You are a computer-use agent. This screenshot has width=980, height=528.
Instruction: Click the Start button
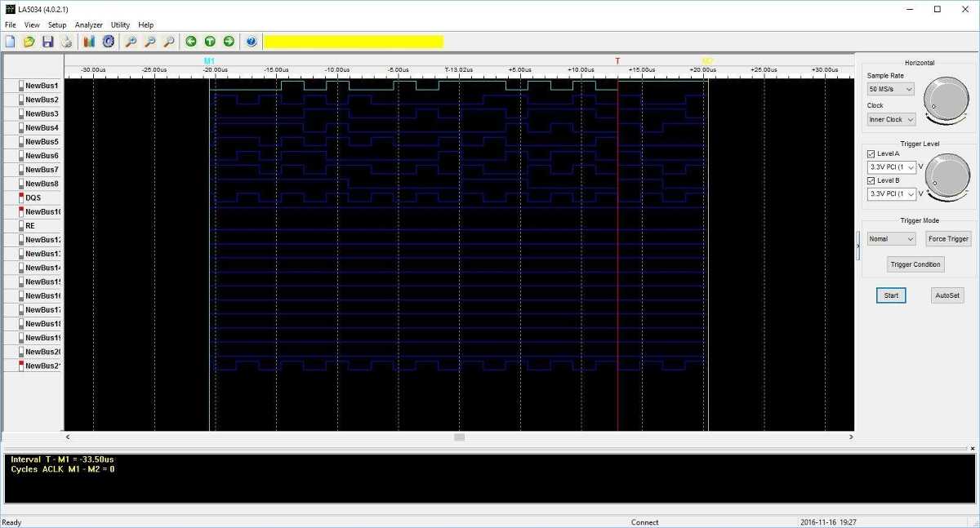[891, 295]
